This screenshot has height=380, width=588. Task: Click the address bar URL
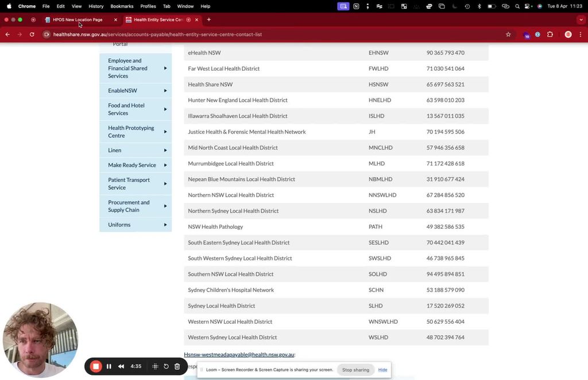(x=157, y=34)
